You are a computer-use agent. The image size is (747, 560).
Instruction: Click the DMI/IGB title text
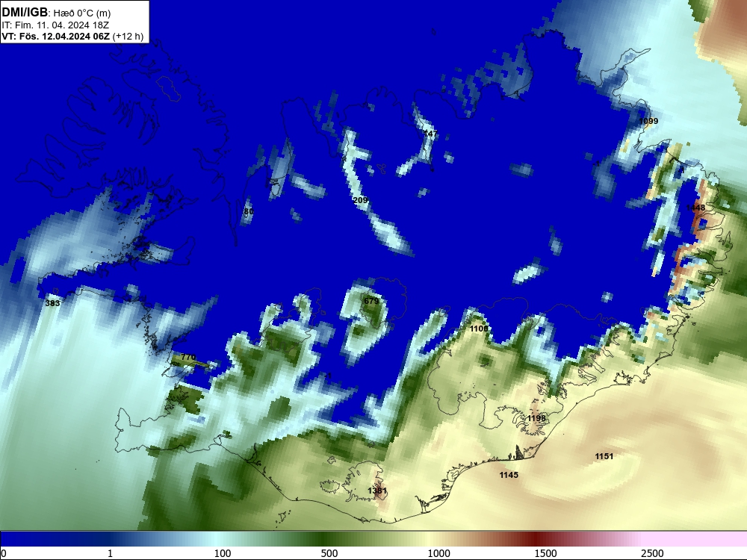25,12
